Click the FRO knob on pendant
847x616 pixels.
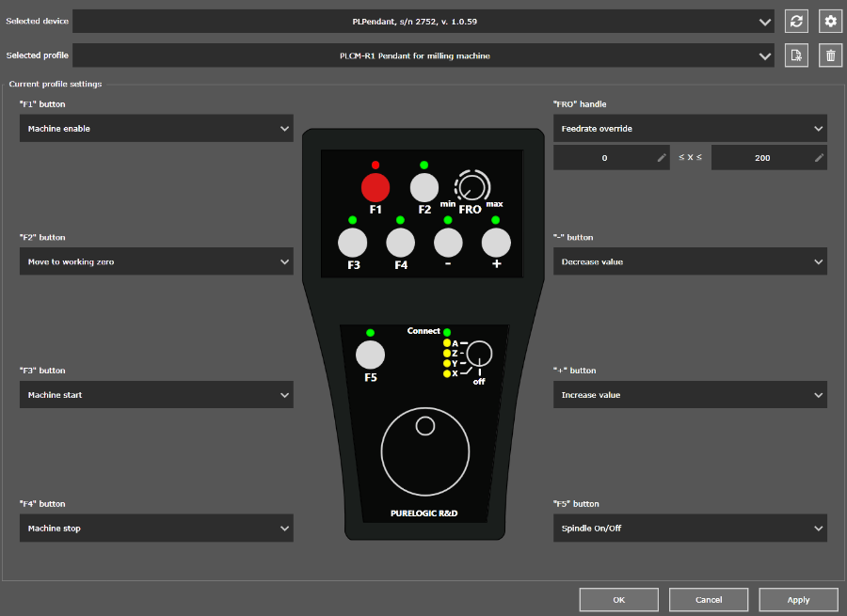472,186
